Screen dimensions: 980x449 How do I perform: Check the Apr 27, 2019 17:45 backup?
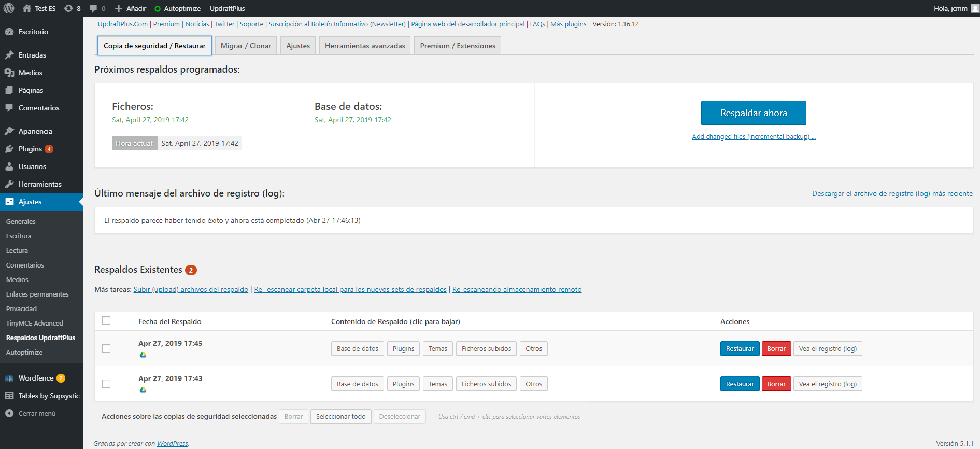point(106,348)
